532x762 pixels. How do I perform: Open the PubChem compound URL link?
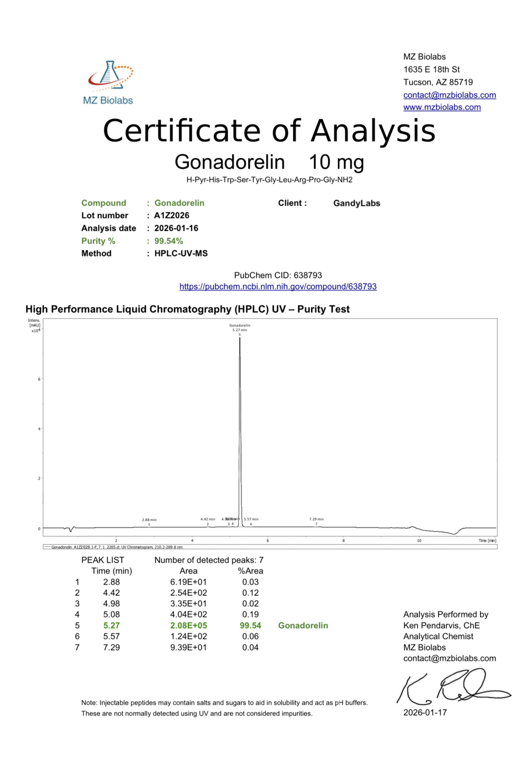coord(278,287)
